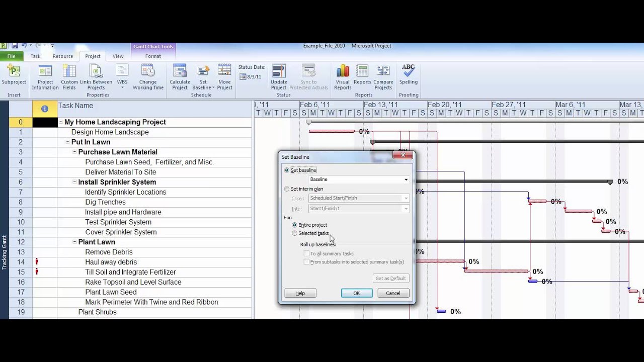Collapse My Home Landscaping Project summary

click(x=60, y=122)
